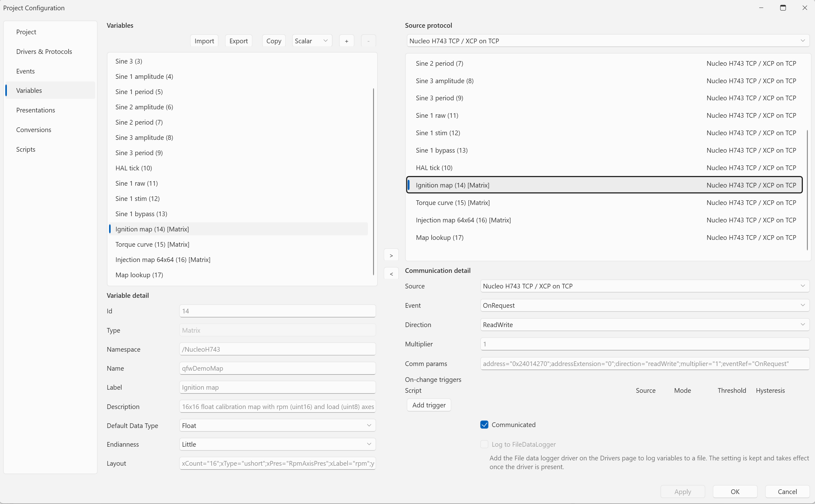Open the Scripts section
Viewport: 815px width, 504px height.
point(50,149)
